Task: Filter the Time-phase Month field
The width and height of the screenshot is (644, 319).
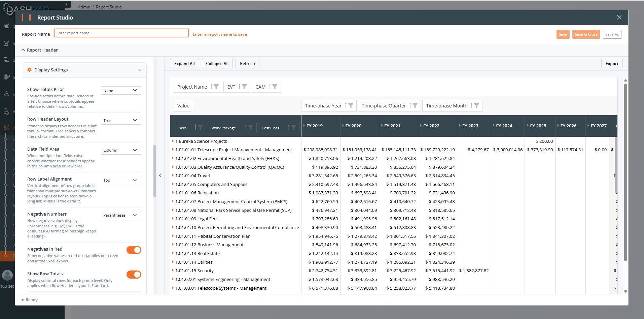Action: click(x=476, y=105)
